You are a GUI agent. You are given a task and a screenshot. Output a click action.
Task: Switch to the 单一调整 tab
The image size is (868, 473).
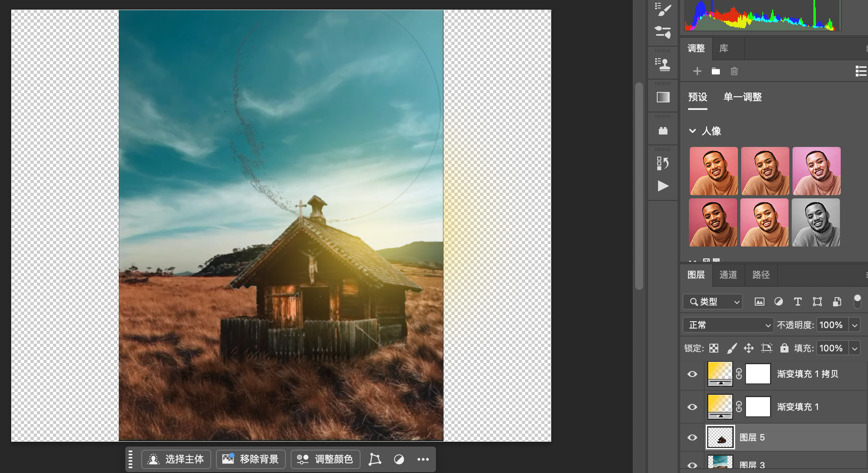pos(742,97)
